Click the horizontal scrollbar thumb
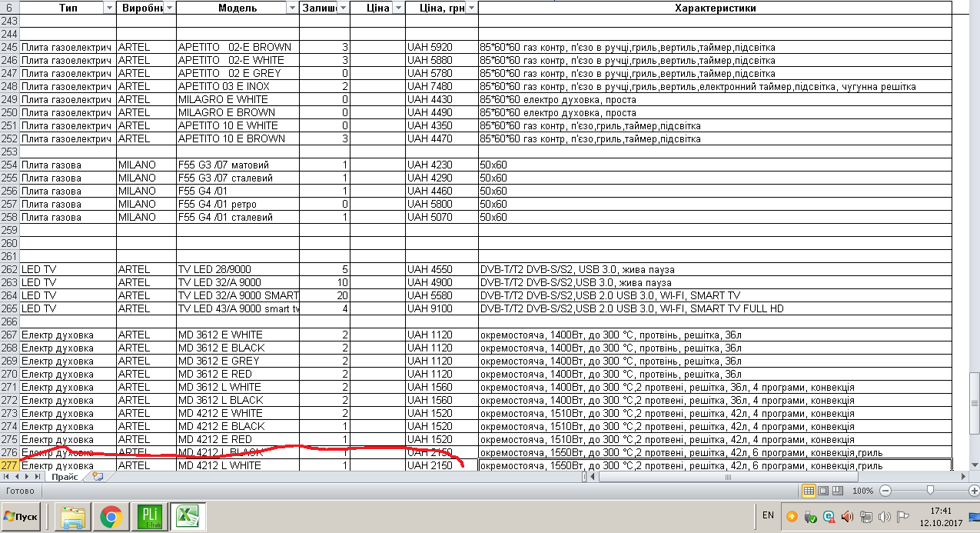 pos(727,477)
